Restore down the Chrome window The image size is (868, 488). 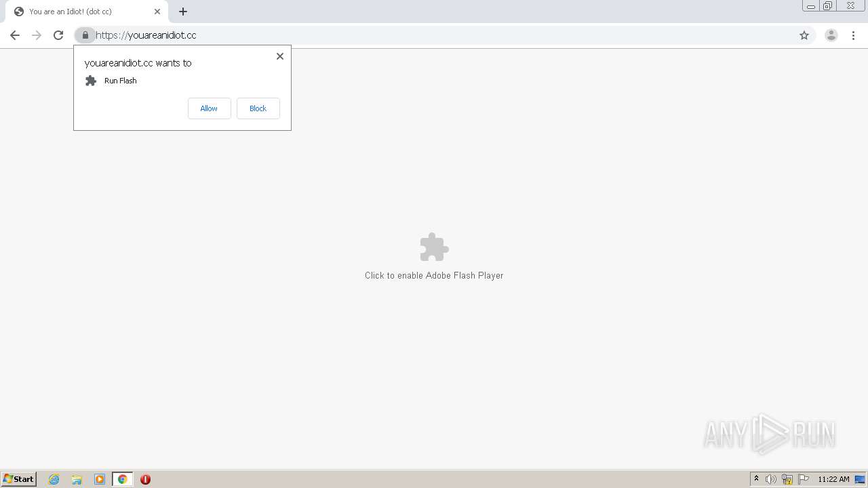click(x=827, y=6)
